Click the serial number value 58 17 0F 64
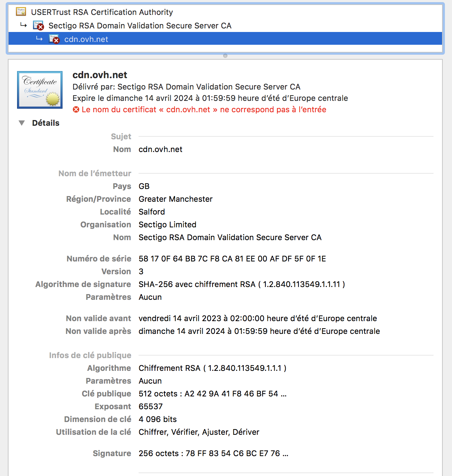Image resolution: width=452 pixels, height=476 pixels. [232, 259]
